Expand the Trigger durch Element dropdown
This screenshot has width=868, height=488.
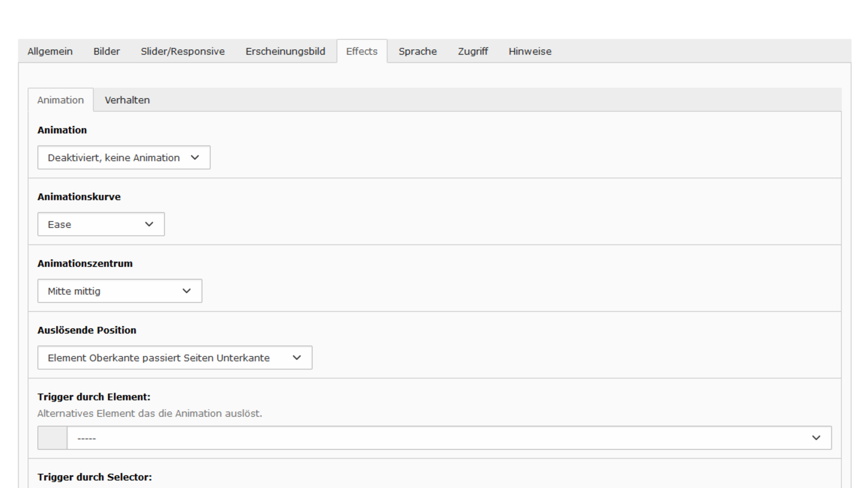[449, 438]
